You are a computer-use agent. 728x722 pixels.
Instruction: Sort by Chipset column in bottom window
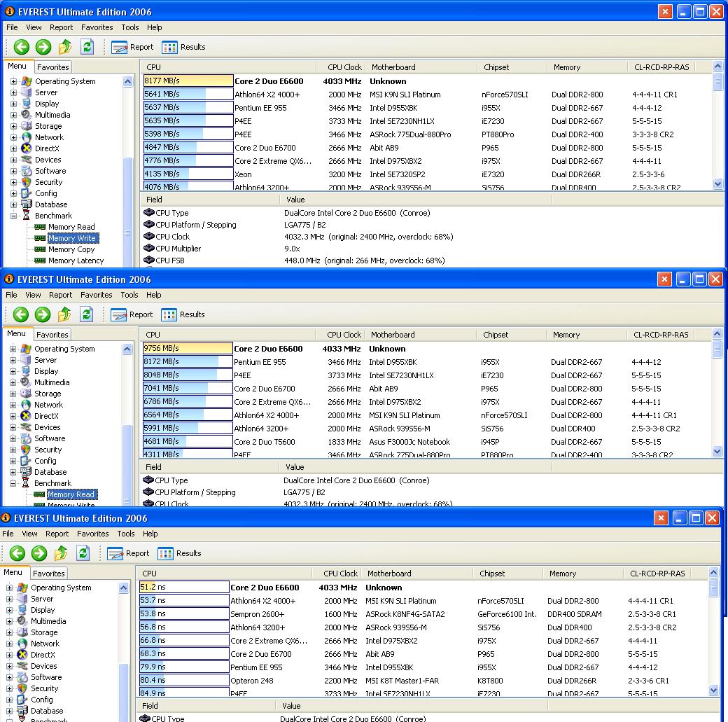pyautogui.click(x=508, y=574)
